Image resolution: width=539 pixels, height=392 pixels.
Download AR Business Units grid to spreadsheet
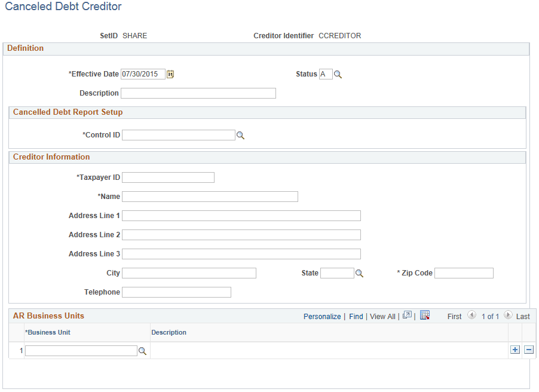(x=425, y=315)
